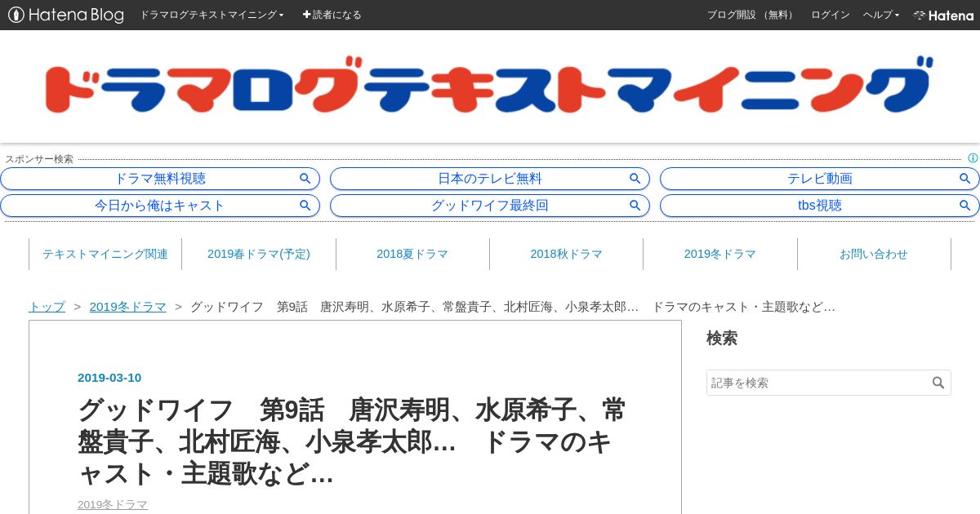Go to トップ breadcrumb link
Screen dimensions: 980x514
coord(47,307)
